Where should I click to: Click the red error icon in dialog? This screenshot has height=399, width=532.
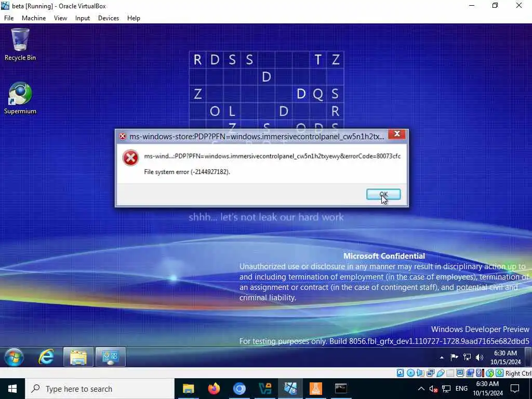coord(130,158)
